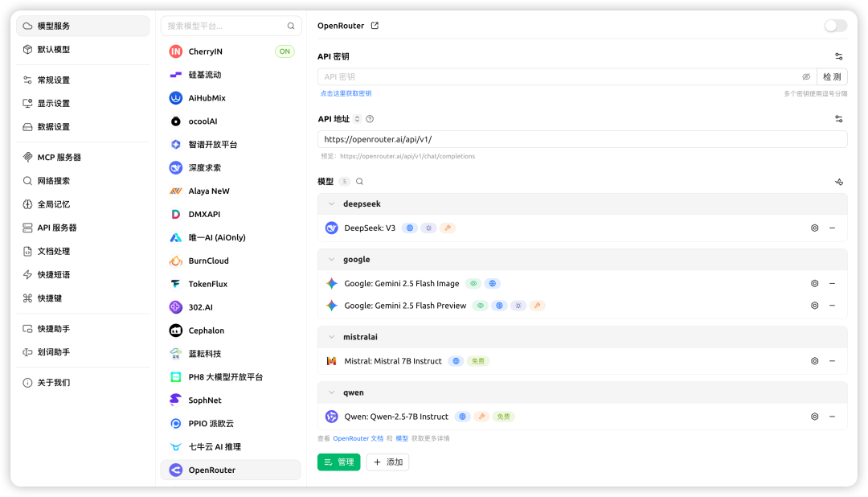Viewport: 868px width, 497px height.
Task: Open OpenRouter external website link icon
Action: (x=375, y=26)
